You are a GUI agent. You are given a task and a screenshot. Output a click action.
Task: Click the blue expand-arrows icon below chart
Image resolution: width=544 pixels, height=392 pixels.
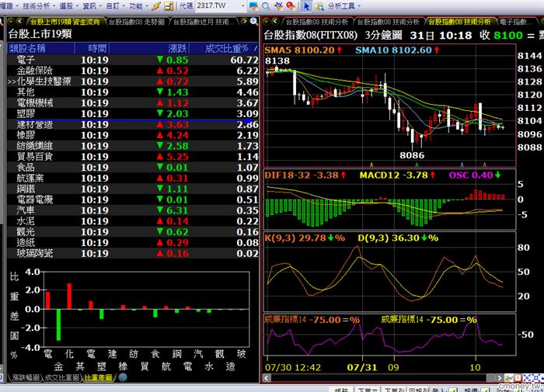(527, 377)
